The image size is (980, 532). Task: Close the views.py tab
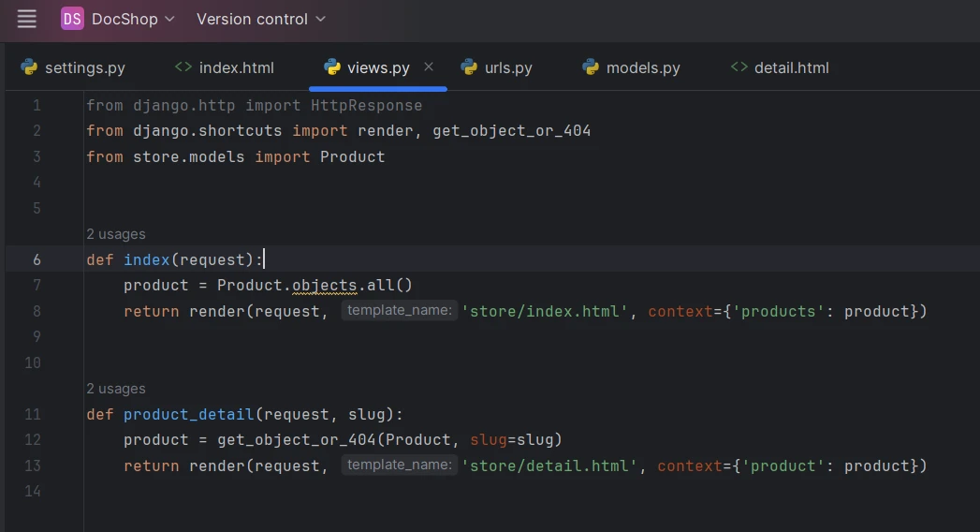coord(429,66)
